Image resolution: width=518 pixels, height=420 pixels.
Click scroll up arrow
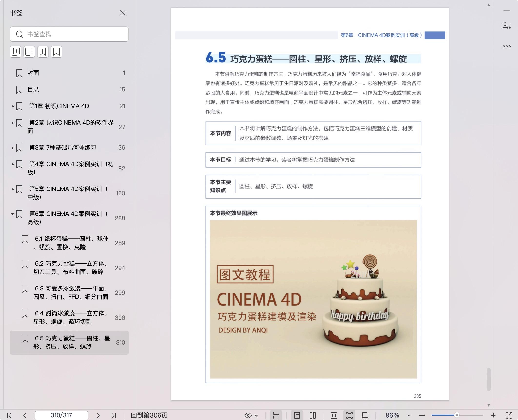488,5
